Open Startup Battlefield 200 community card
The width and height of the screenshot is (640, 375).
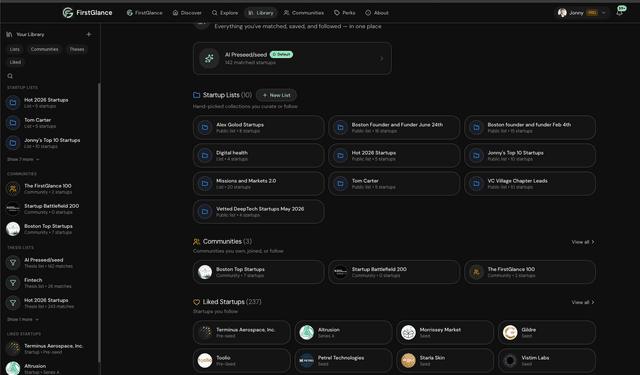tap(394, 272)
